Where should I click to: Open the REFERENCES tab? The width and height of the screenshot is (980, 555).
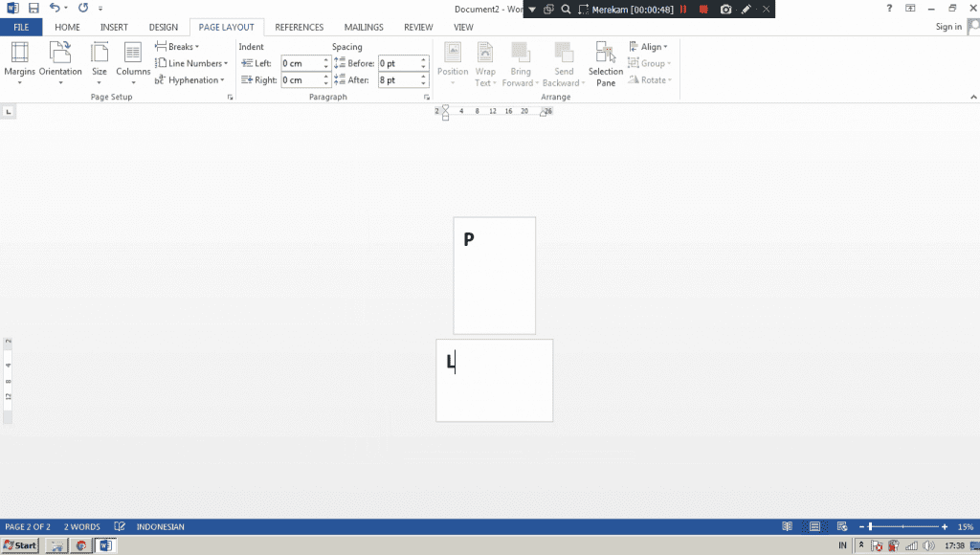click(x=299, y=28)
